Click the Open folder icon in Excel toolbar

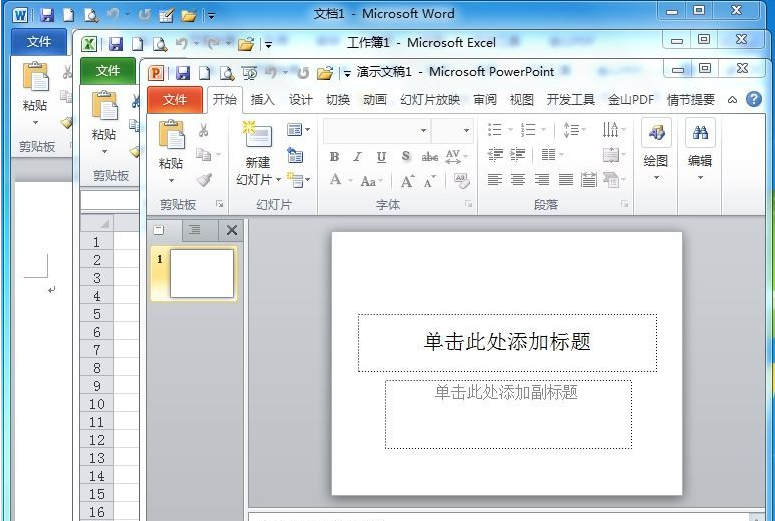point(246,44)
